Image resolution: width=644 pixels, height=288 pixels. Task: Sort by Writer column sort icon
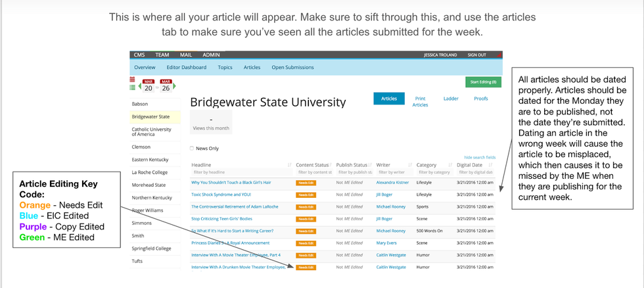[x=410, y=164]
